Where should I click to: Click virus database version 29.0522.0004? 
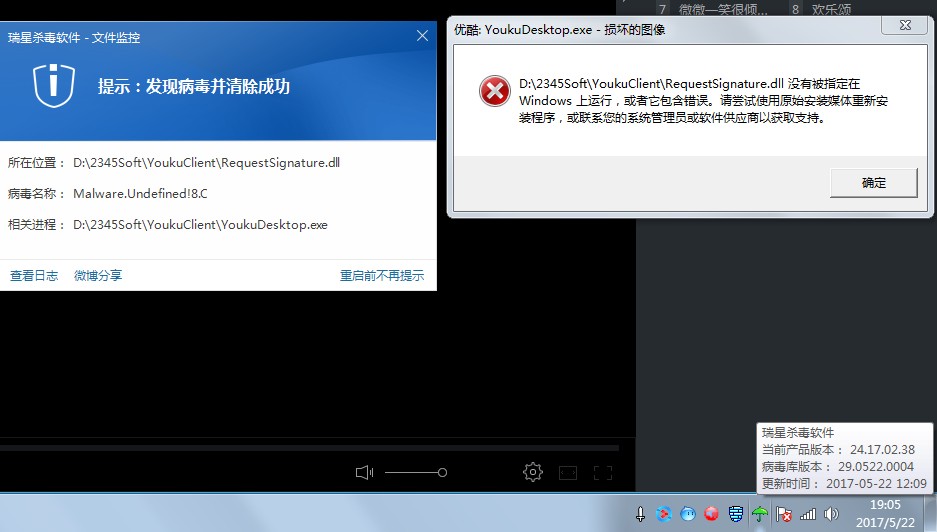coord(875,466)
